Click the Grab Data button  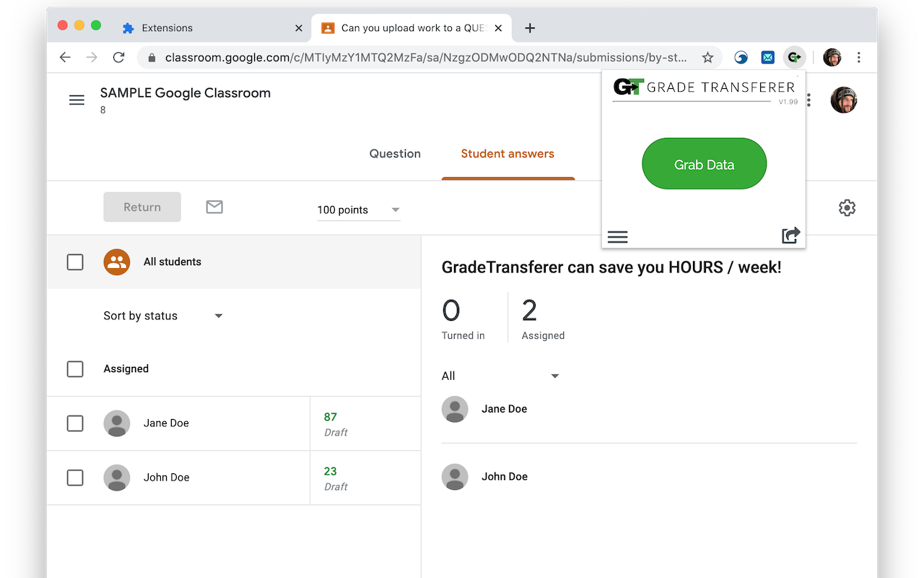pyautogui.click(x=704, y=163)
